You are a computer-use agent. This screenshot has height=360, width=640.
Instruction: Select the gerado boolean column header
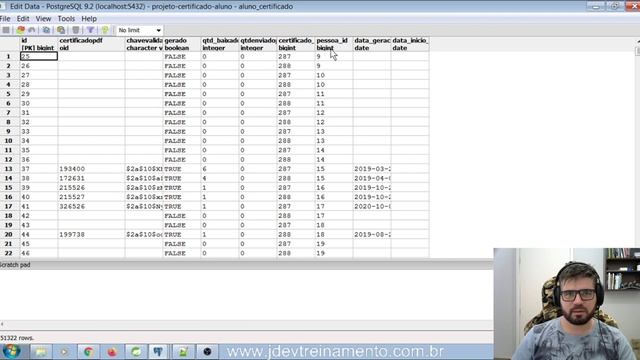pyautogui.click(x=182, y=44)
